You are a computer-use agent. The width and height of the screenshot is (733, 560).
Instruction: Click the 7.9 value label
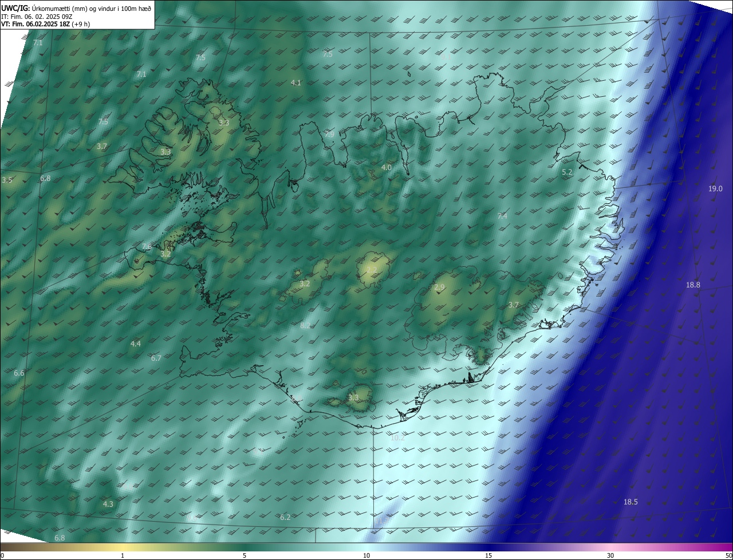pos(330,134)
